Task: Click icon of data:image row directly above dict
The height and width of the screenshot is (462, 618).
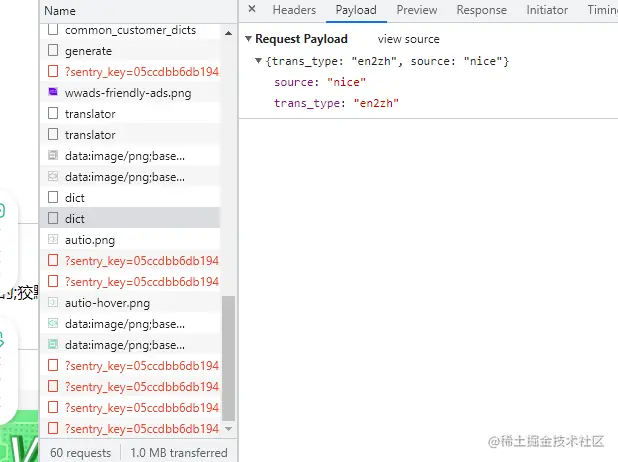Action: 53,176
